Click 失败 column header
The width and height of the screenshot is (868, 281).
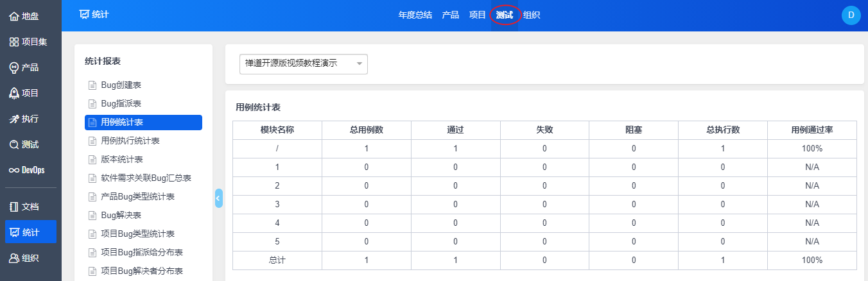tap(544, 130)
